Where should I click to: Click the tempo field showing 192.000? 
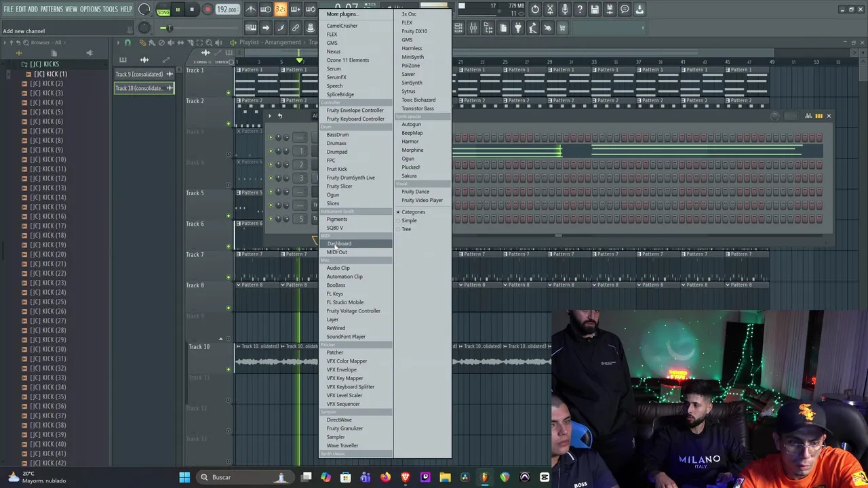point(227,9)
